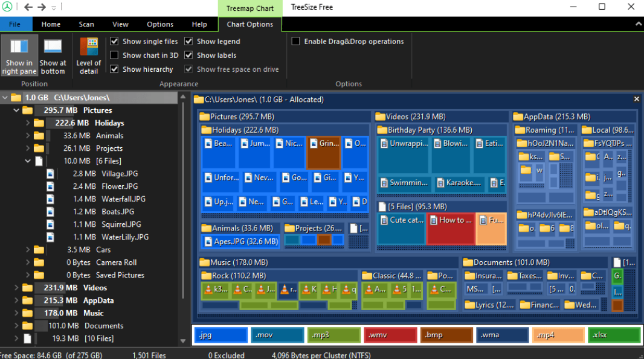
Task: Switch to the View tab
Action: point(120,24)
